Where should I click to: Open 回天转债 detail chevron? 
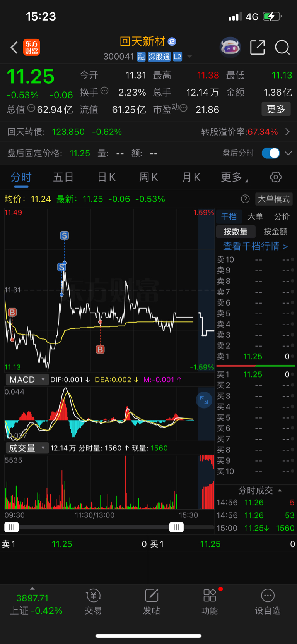click(x=287, y=132)
